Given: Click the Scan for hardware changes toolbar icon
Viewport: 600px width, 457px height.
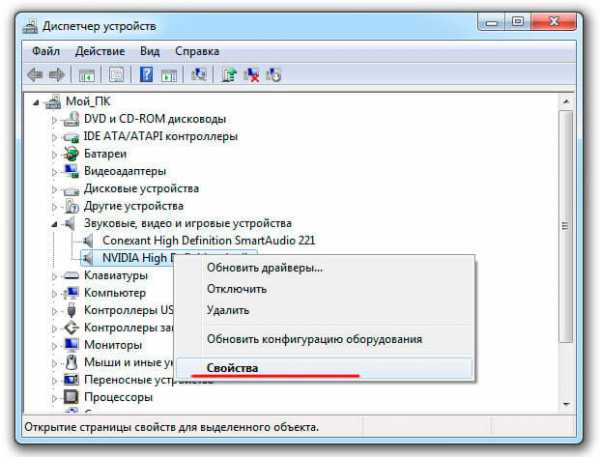Looking at the screenshot, I should 274,75.
